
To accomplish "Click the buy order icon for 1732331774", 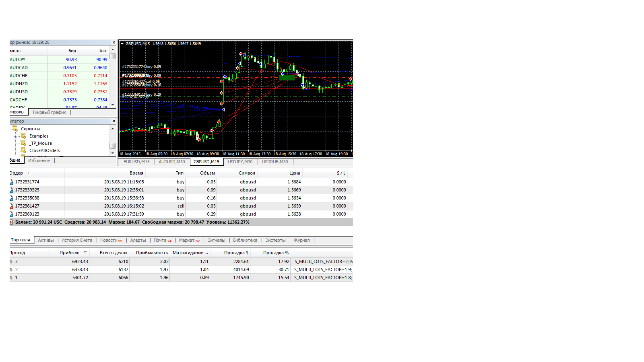I will [12, 182].
